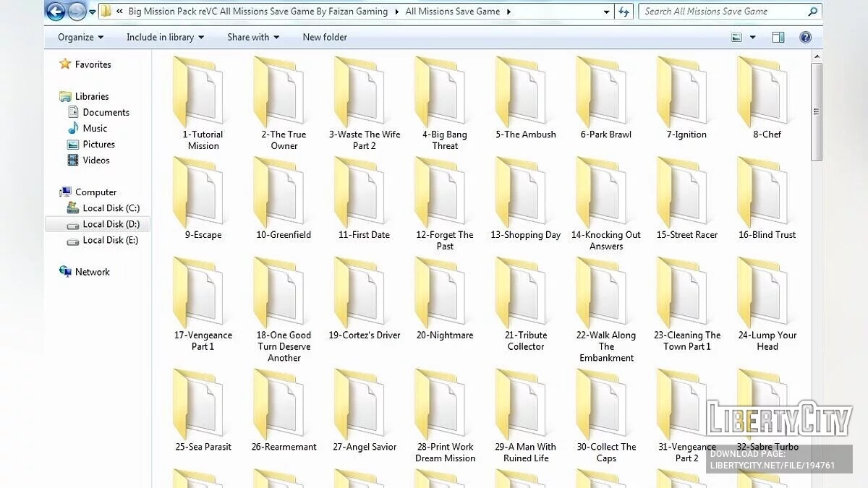Toggle the preview pane button
This screenshot has height=488, width=868.
click(x=778, y=38)
